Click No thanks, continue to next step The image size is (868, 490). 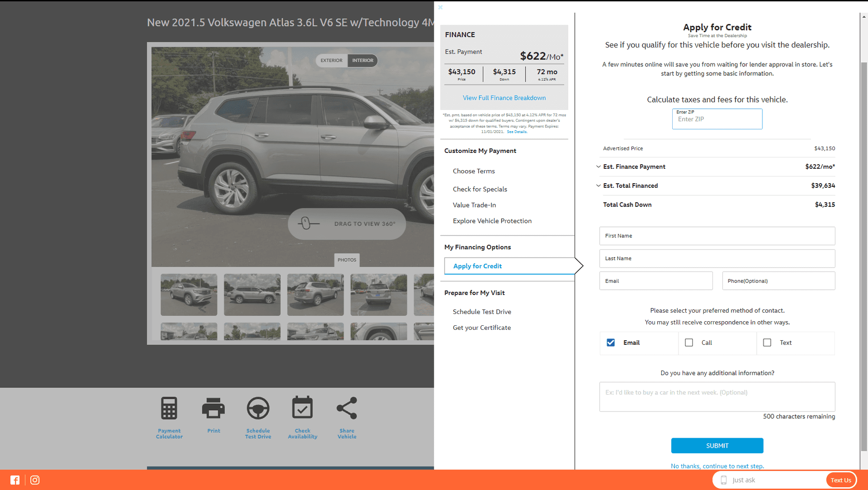pyautogui.click(x=717, y=466)
